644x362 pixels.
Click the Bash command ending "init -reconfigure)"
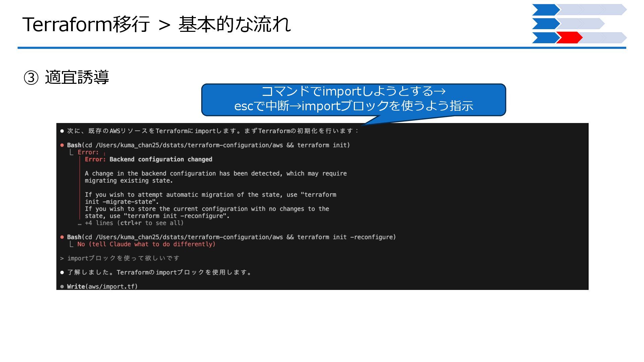[x=231, y=237]
